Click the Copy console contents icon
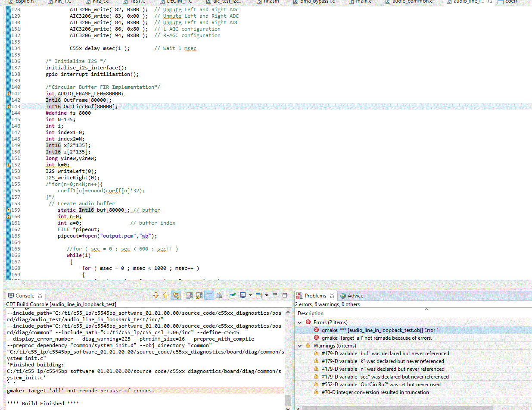The height and width of the screenshot is (410, 532). (189, 295)
